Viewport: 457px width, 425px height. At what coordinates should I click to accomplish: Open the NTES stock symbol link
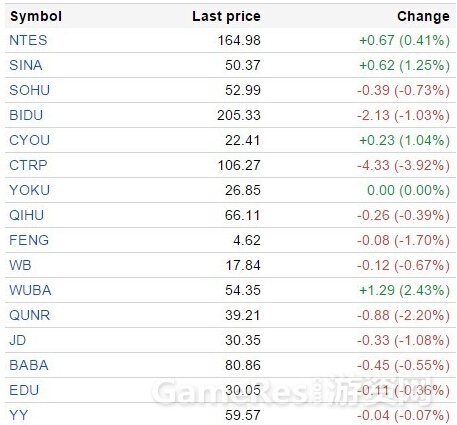coord(28,40)
